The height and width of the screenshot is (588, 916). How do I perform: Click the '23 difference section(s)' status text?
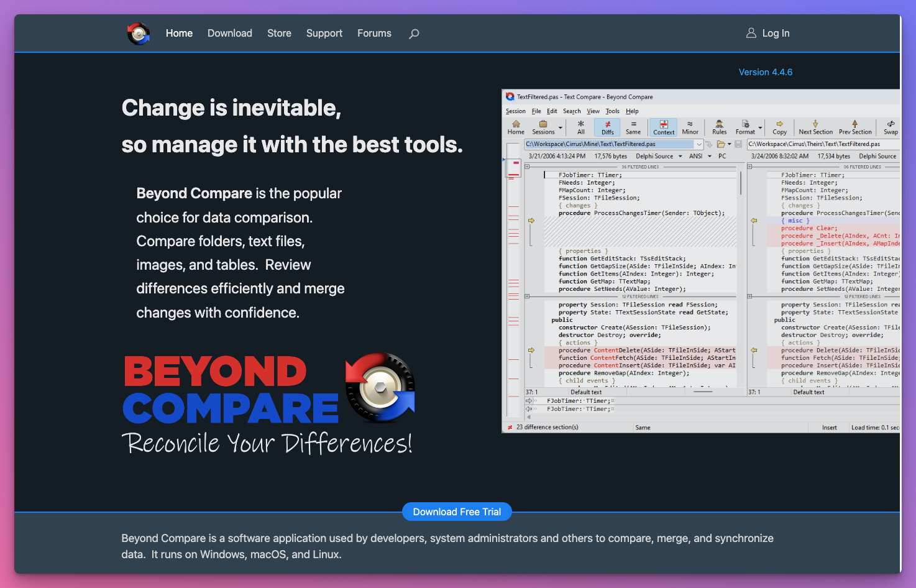coord(547,428)
